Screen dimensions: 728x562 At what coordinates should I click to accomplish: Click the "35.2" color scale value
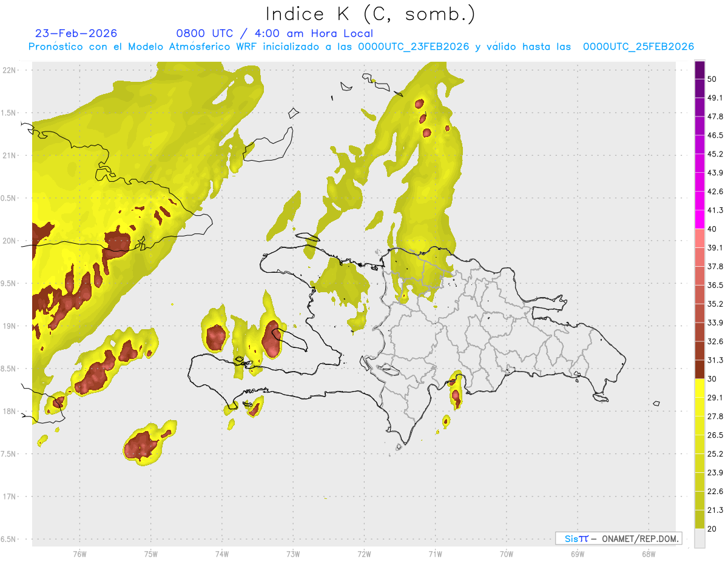tap(715, 304)
